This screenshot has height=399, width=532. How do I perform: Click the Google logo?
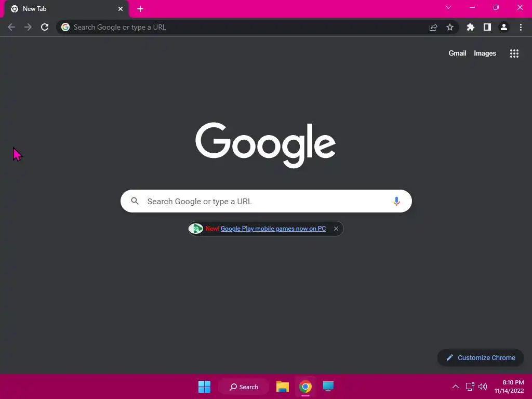pos(265,145)
